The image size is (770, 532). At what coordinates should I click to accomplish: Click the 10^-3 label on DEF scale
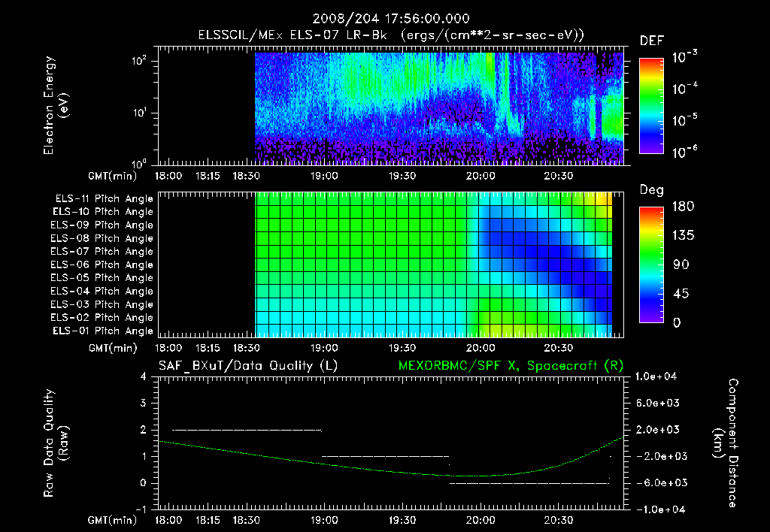pos(684,57)
